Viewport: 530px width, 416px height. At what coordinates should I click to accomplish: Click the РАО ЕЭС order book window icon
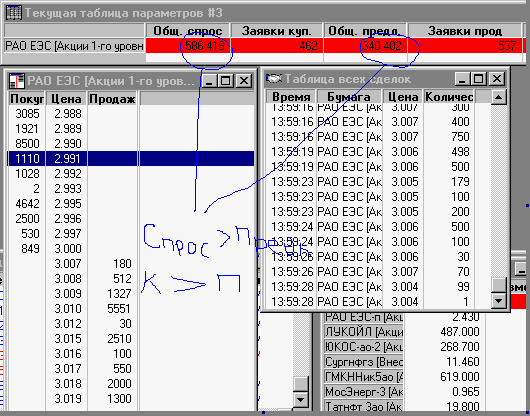[x=17, y=81]
